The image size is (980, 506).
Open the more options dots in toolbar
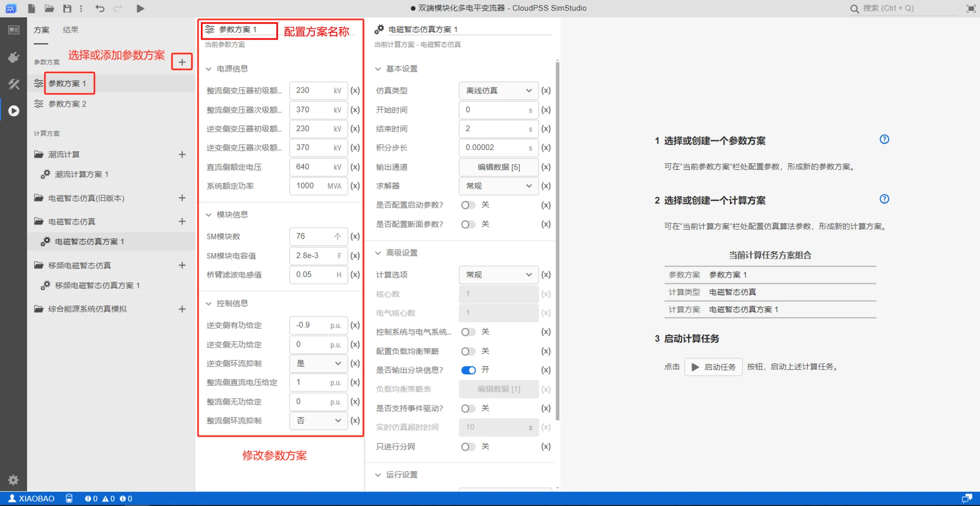pos(81,8)
